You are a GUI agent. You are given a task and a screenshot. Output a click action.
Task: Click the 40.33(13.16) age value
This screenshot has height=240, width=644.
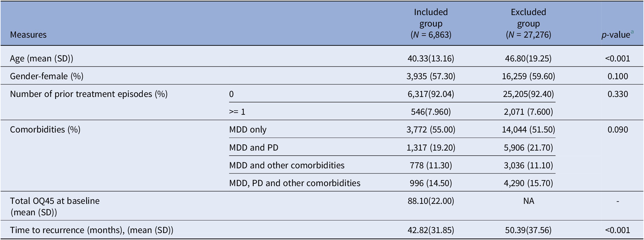(x=431, y=58)
